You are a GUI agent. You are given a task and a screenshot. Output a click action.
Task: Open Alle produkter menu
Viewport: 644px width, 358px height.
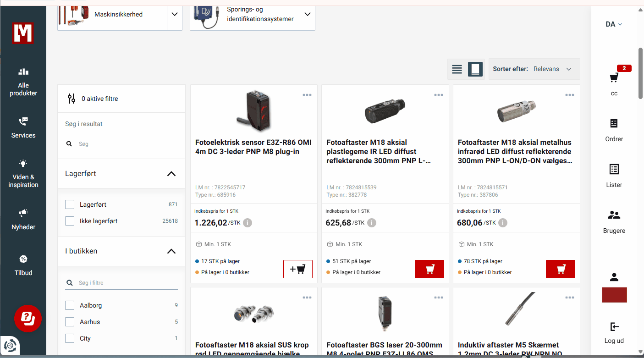23,83
